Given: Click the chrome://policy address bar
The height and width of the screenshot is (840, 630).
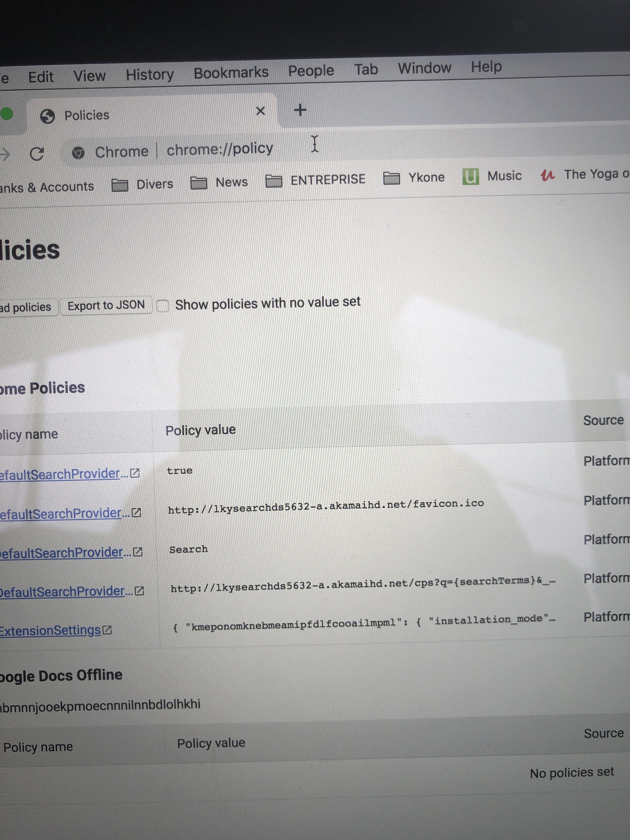Looking at the screenshot, I should click(x=220, y=149).
